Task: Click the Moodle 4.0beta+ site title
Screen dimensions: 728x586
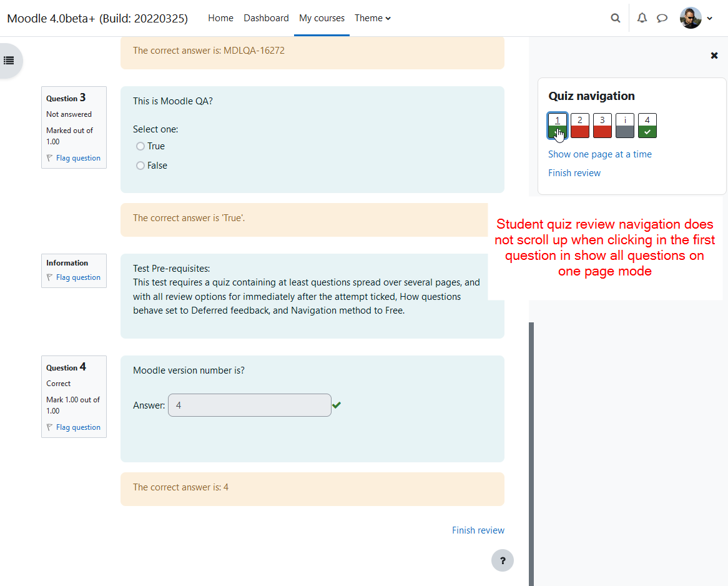Action: [97, 18]
